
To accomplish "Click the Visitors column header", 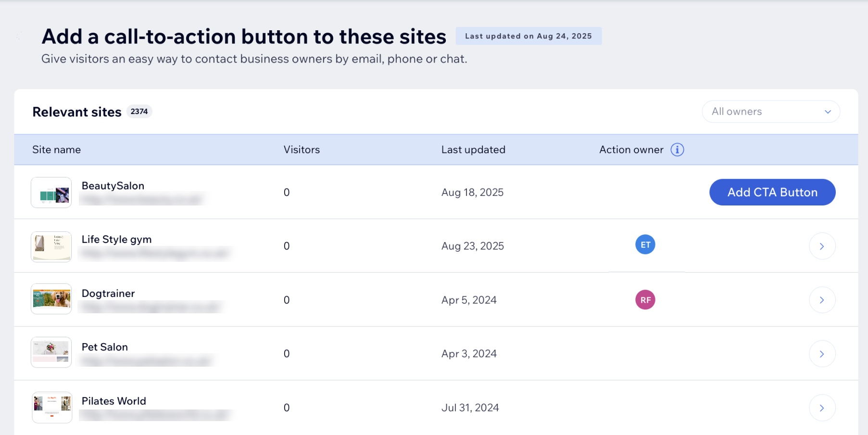I will (302, 150).
